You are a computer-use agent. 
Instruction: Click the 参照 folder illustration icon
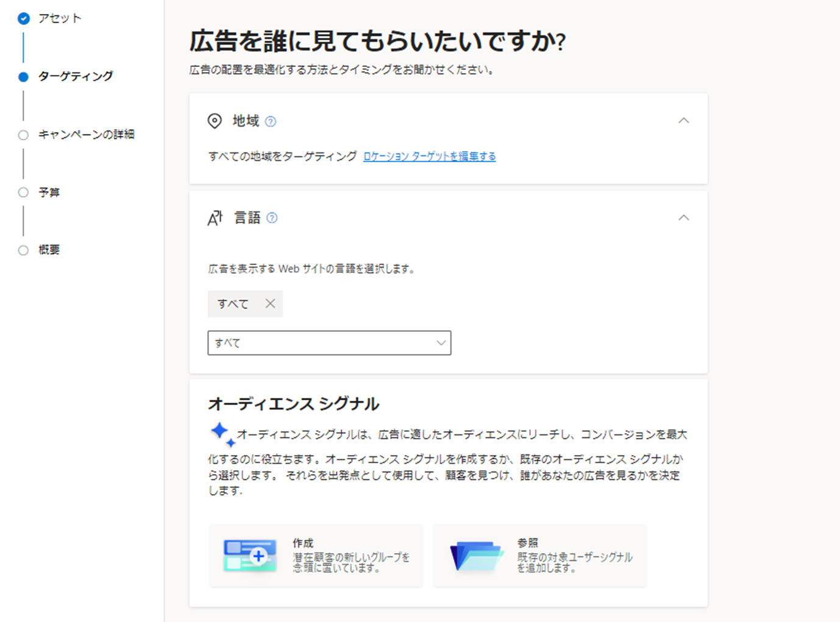coord(475,556)
